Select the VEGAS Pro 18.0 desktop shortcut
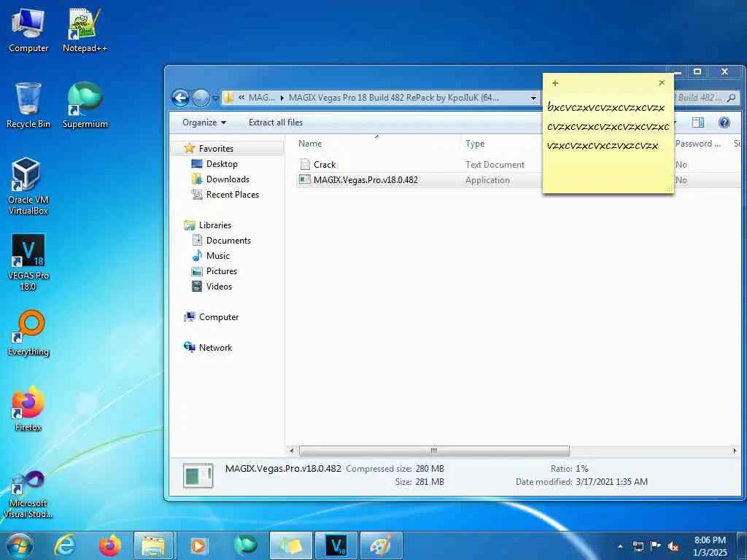Image resolution: width=747 pixels, height=560 pixels. click(28, 262)
